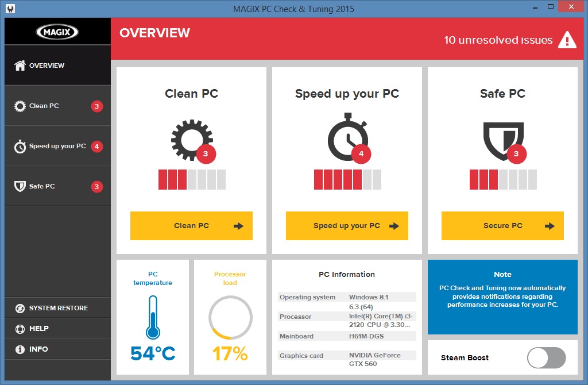Click the Safe PC card title
The width and height of the screenshot is (588, 385).
tap(502, 94)
